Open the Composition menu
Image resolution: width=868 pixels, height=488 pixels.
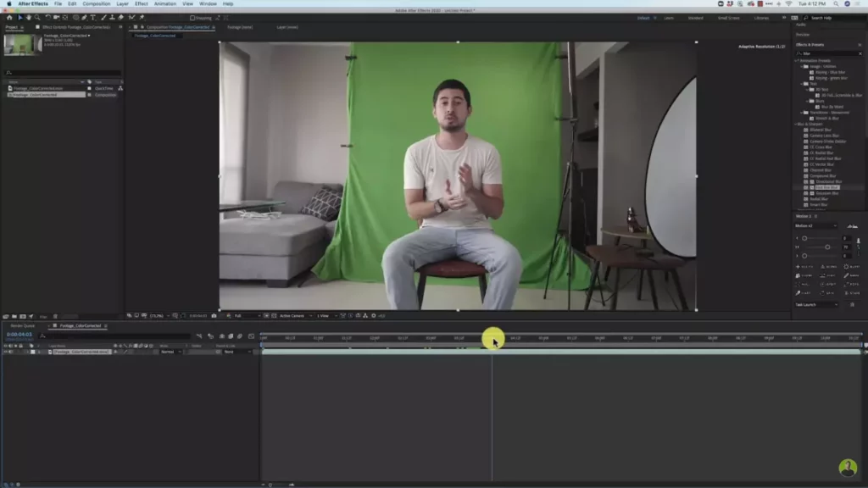pos(96,3)
